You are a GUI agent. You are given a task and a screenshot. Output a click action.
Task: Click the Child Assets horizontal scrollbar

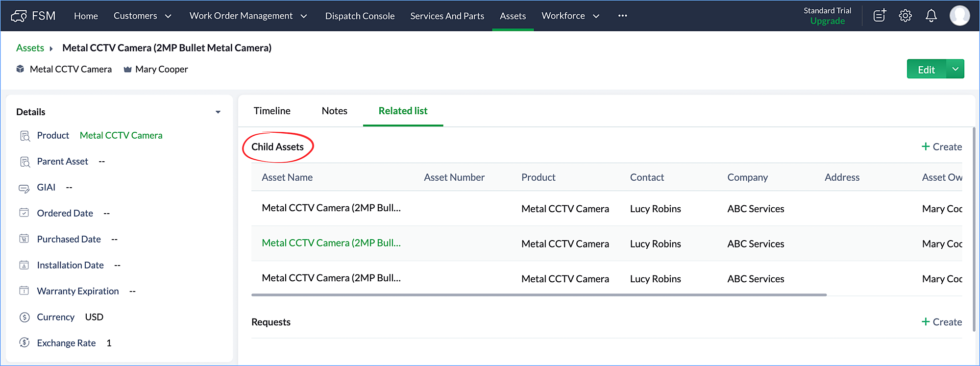click(x=539, y=295)
